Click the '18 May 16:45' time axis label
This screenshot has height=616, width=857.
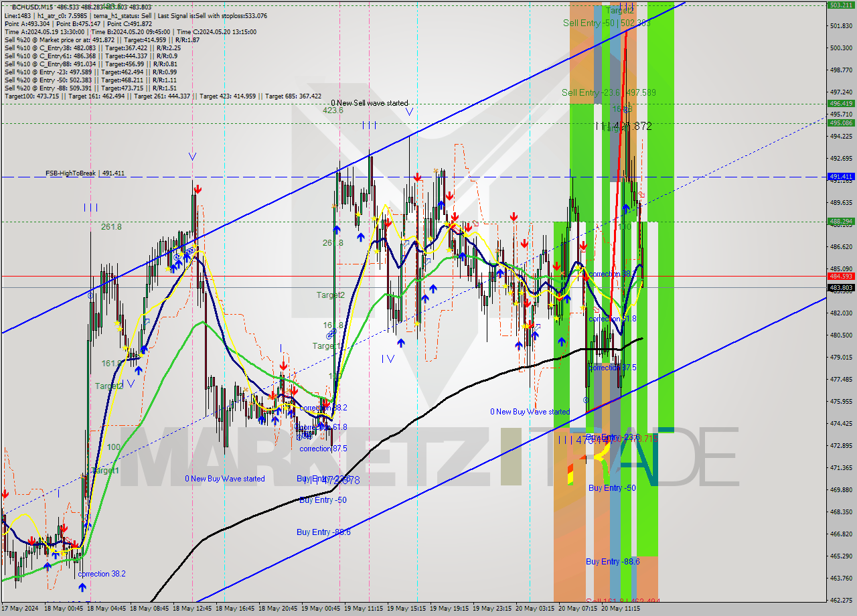(236, 609)
